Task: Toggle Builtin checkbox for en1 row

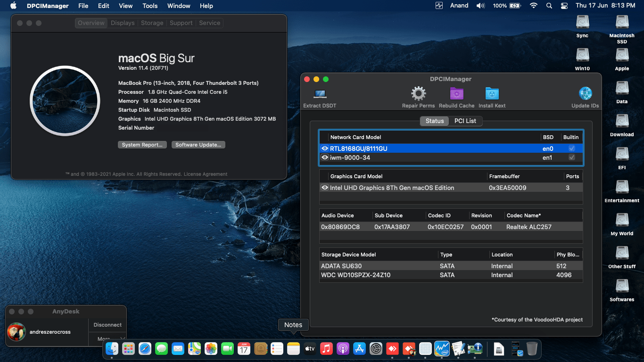Action: tap(572, 157)
